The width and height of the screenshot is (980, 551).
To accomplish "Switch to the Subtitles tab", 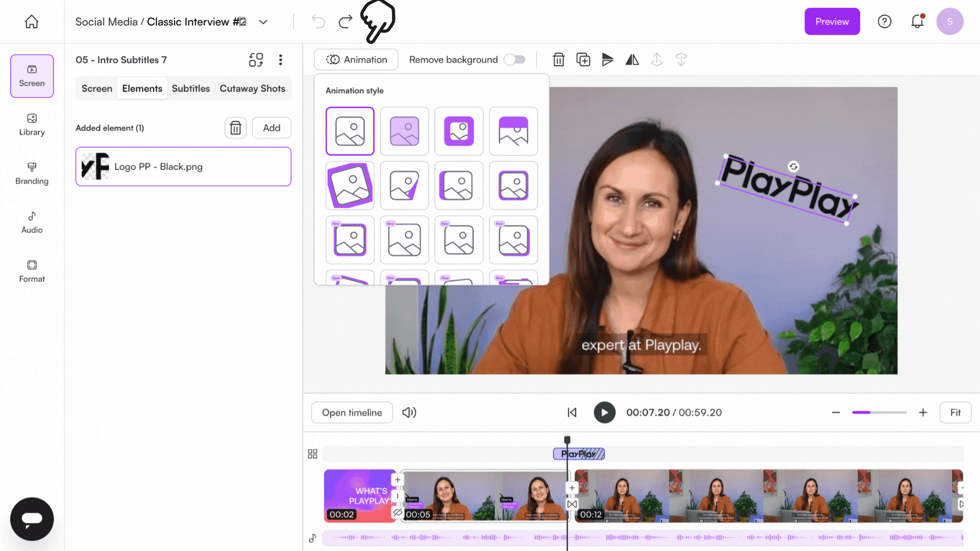I will [190, 88].
